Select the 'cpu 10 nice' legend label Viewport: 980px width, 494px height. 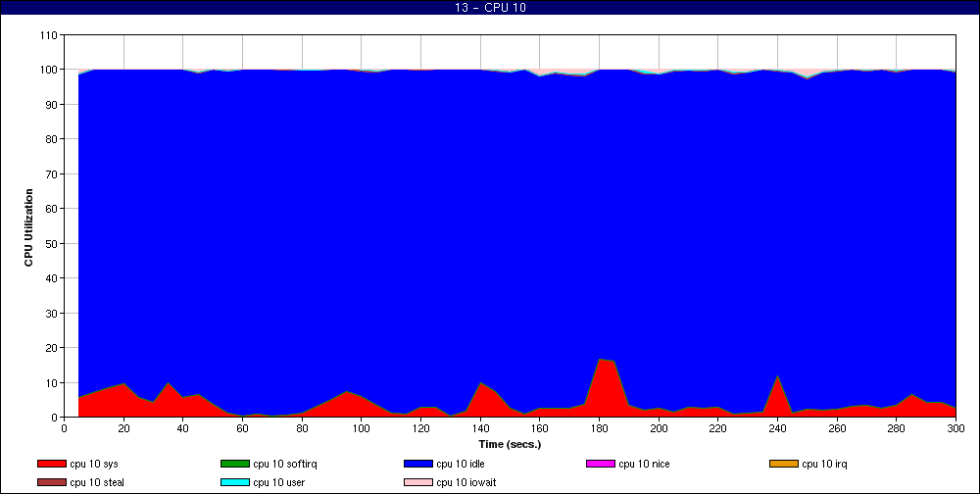coord(645,464)
